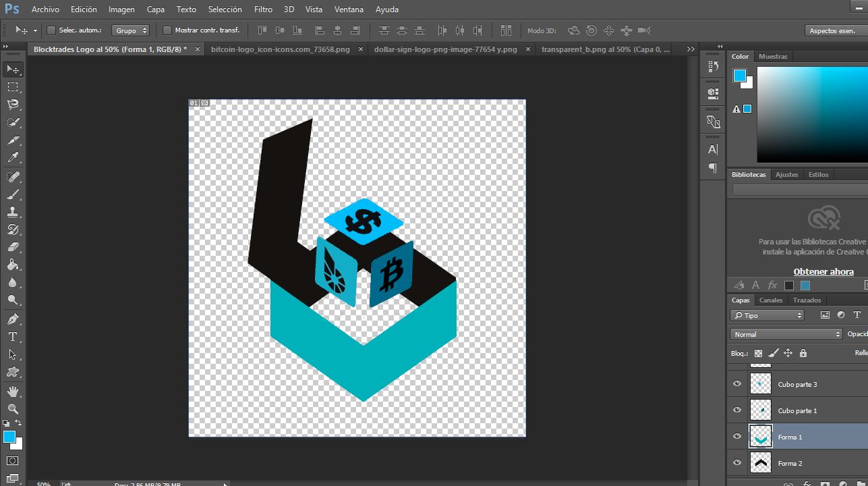Expand the toolbox with double arrow
Image resolution: width=868 pixels, height=486 pixels.
tap(6, 47)
